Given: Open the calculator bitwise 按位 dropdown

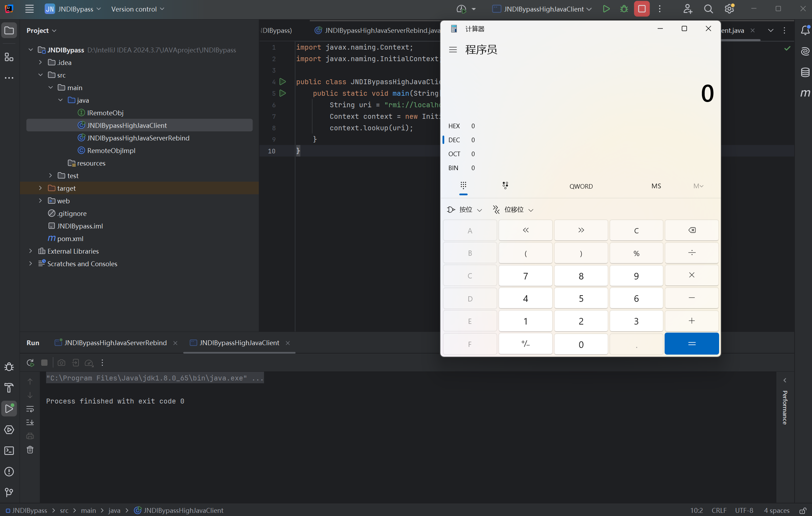Looking at the screenshot, I should click(464, 210).
